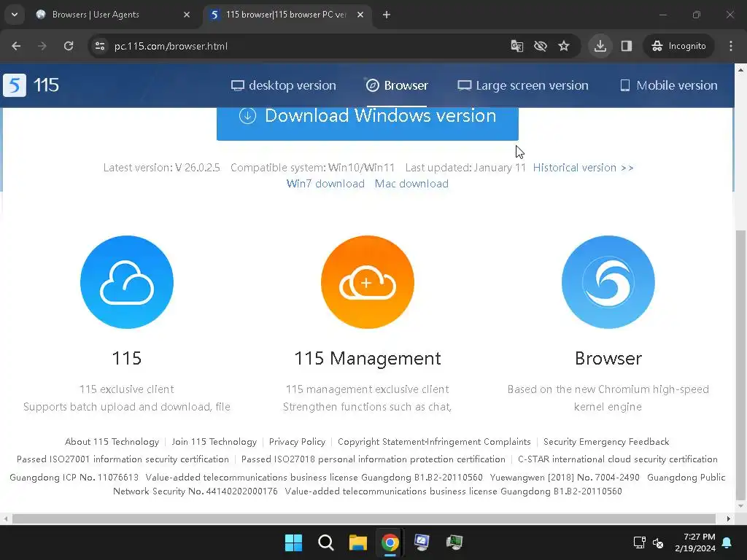Open Historical version link
Viewport: 747px width, 560px height.
pyautogui.click(x=583, y=168)
